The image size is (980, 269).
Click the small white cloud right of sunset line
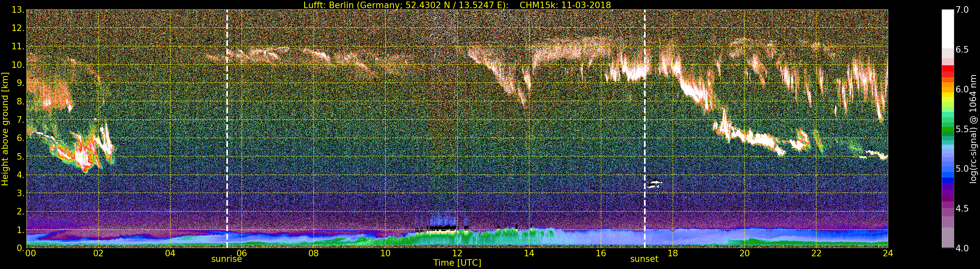tap(655, 184)
